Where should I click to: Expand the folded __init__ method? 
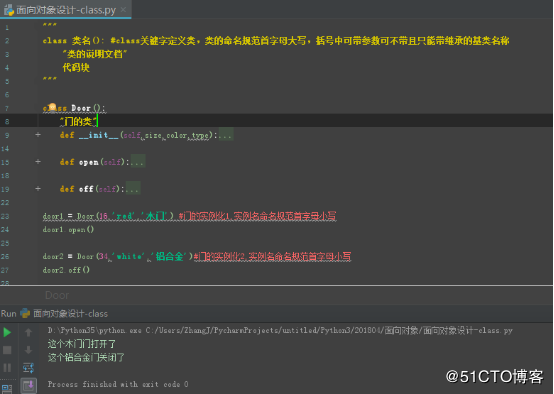(38, 135)
